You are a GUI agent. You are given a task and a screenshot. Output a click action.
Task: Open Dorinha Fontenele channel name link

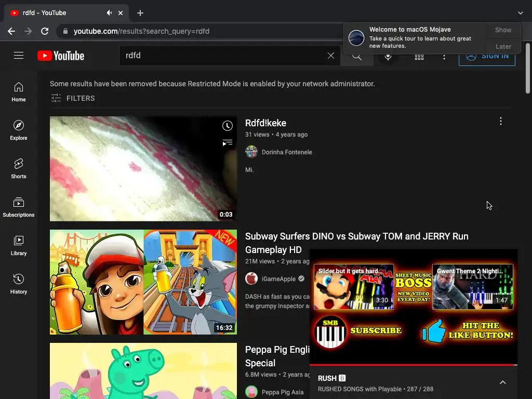287,152
